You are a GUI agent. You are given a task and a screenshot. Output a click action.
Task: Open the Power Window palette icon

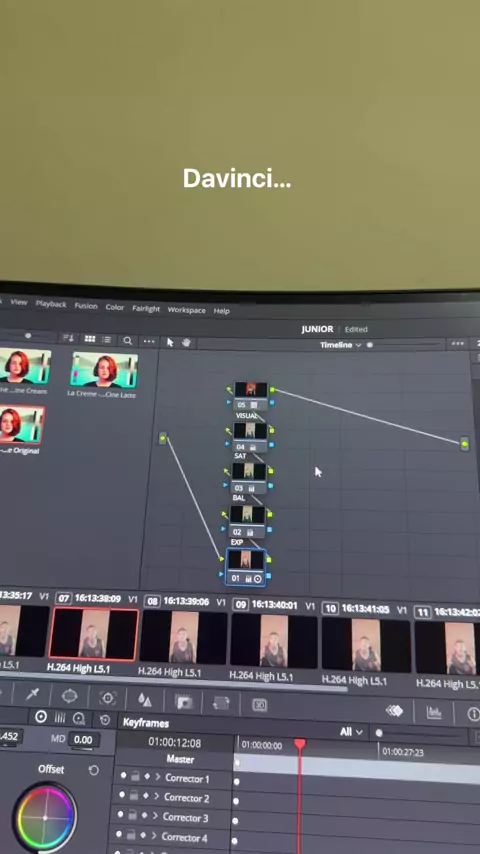(70, 697)
